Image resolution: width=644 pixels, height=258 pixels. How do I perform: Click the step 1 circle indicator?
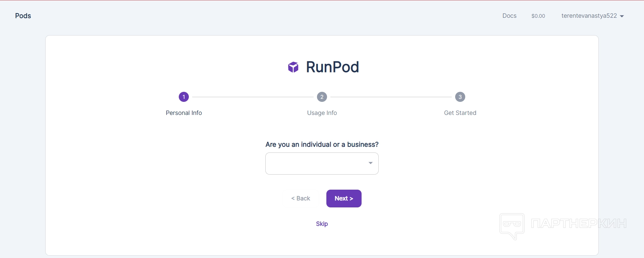184,97
